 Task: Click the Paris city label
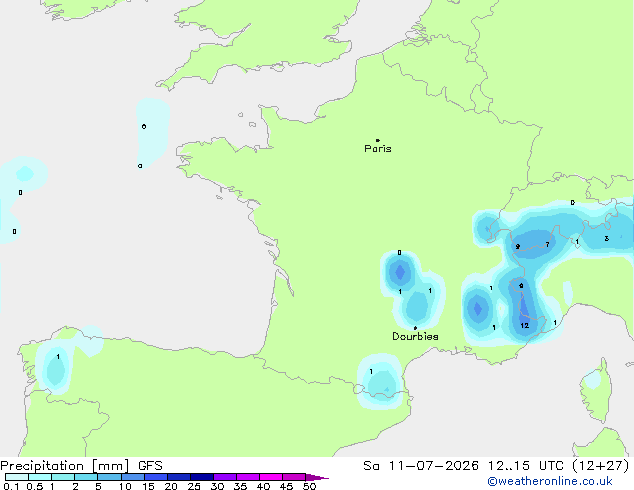coord(378,149)
